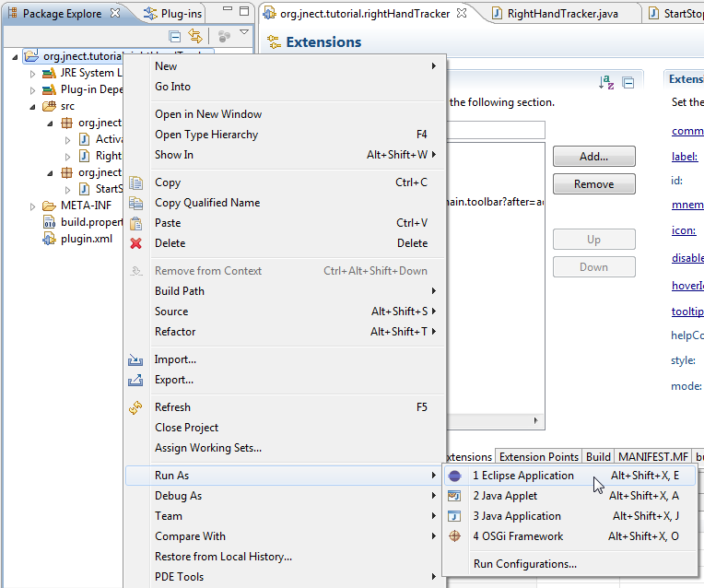Click the Down button

[594, 267]
